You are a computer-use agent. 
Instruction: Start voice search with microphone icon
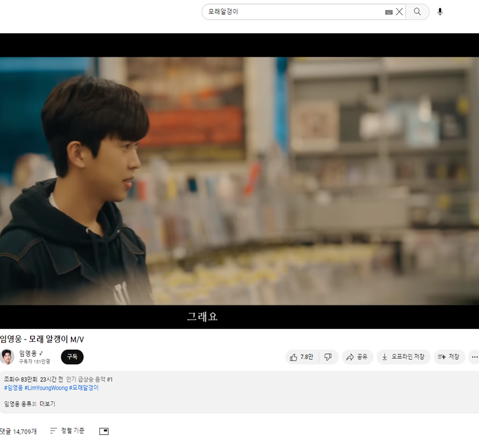click(440, 12)
